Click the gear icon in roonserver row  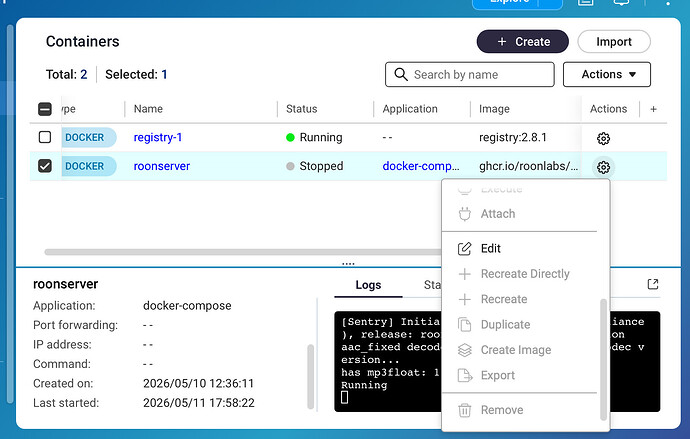pyautogui.click(x=603, y=167)
